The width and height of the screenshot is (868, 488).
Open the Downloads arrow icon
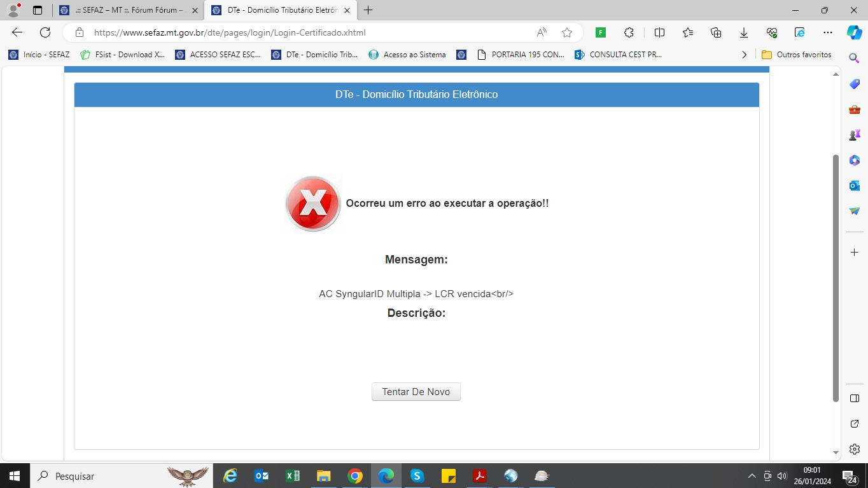[x=743, y=32]
